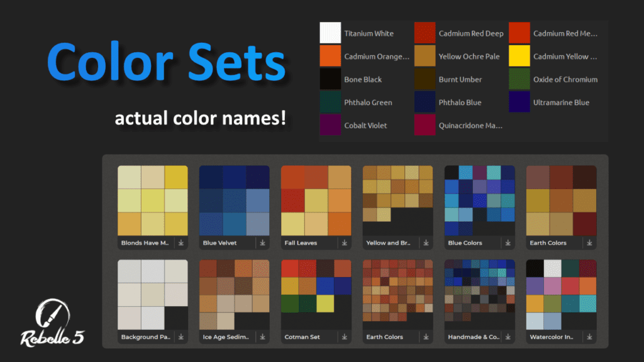Download the Watercolor In… color set
644x362 pixels.
click(x=589, y=337)
